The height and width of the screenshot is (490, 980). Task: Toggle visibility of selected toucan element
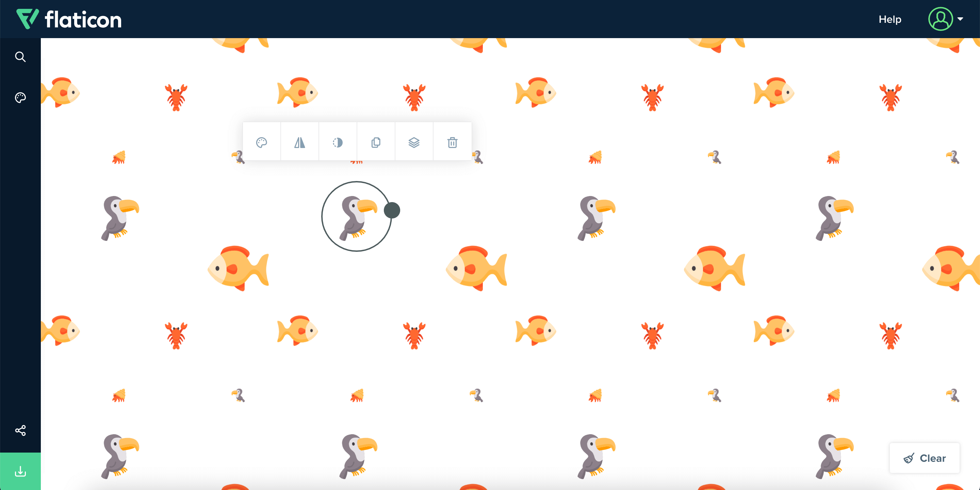pyautogui.click(x=338, y=143)
